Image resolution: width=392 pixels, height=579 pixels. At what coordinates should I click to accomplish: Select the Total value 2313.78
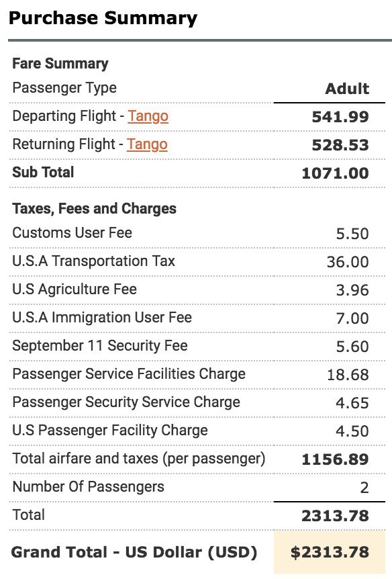[x=335, y=516]
